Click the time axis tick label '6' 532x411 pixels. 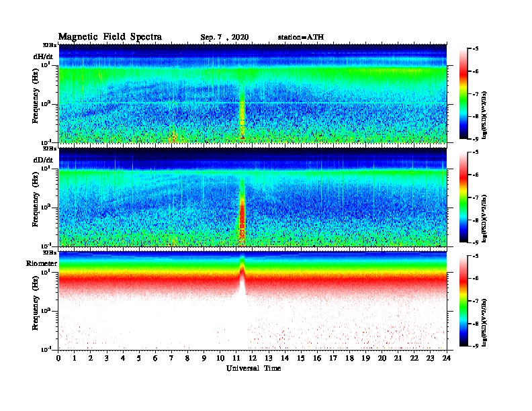(155, 359)
